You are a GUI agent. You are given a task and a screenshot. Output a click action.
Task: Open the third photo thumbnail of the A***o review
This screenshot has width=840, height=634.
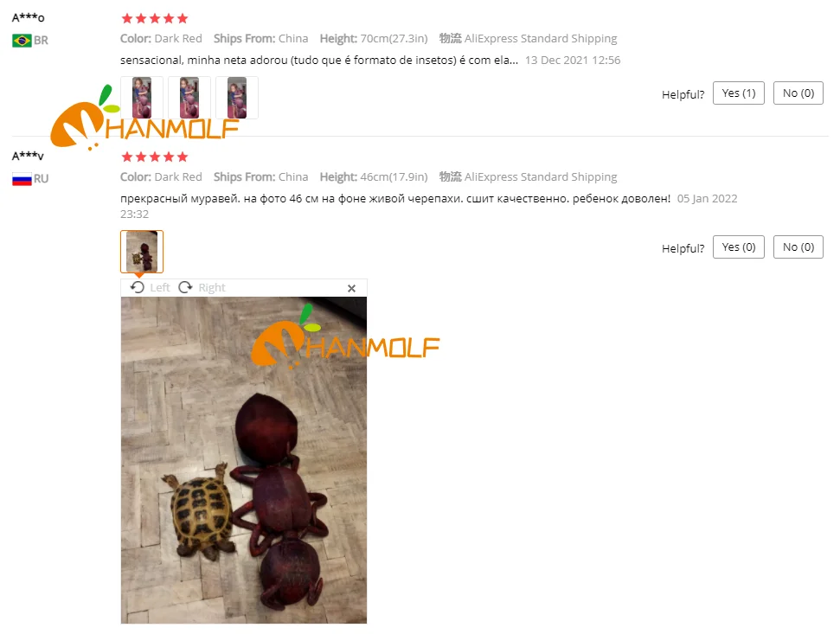[237, 98]
